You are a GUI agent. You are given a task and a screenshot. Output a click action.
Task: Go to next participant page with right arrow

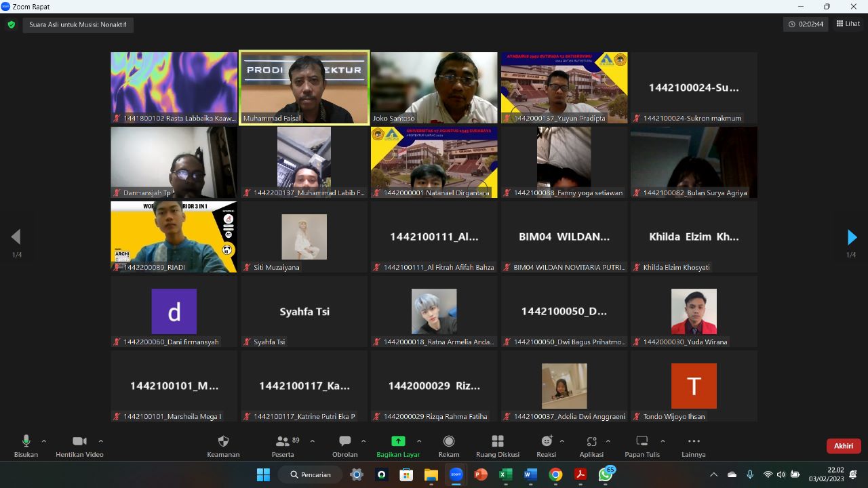(x=852, y=237)
